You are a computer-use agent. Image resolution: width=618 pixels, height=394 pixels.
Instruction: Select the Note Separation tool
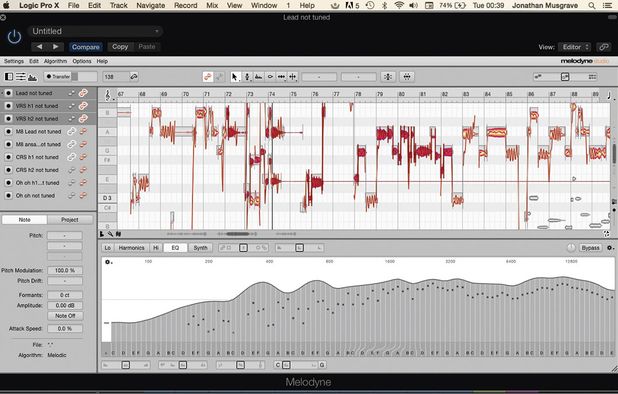(x=293, y=77)
